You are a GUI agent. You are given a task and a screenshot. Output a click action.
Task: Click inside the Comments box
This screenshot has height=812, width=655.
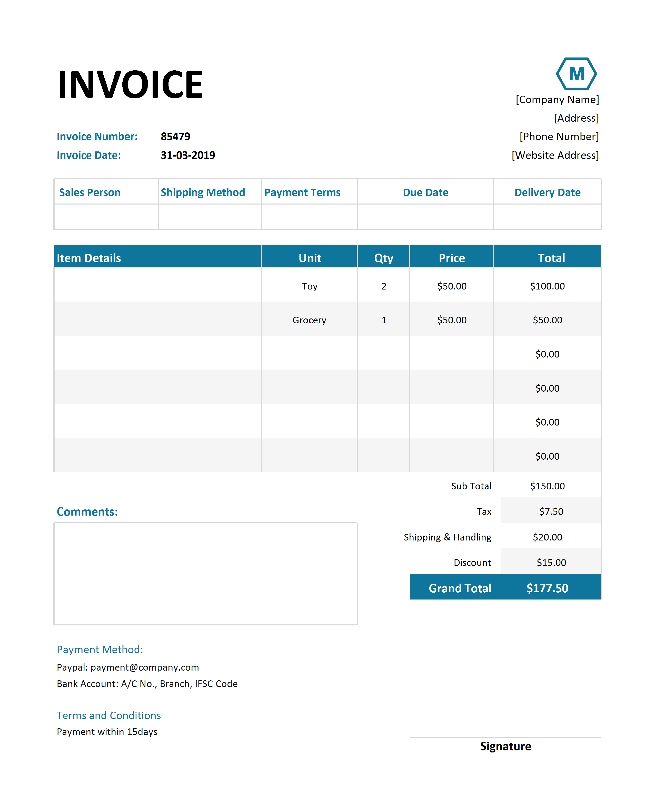(x=206, y=574)
